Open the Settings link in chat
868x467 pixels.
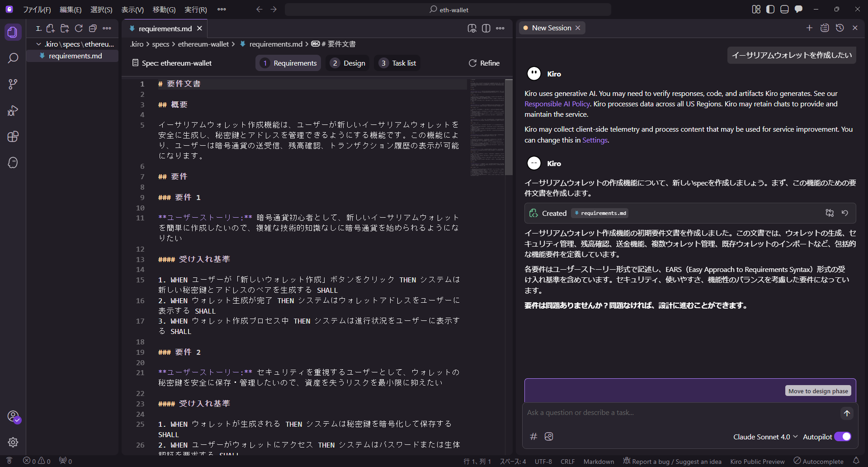pos(594,140)
